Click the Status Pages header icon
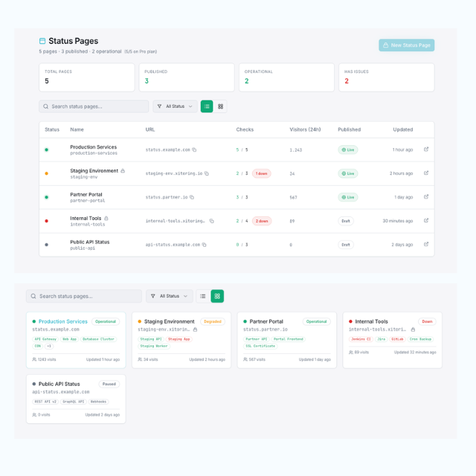Viewport: 476px width, 476px height. (x=42, y=41)
